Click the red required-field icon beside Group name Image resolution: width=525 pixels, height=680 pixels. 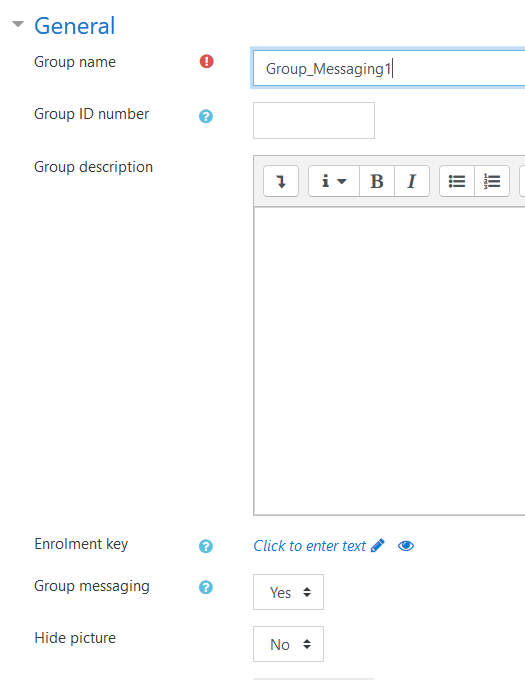pos(206,62)
